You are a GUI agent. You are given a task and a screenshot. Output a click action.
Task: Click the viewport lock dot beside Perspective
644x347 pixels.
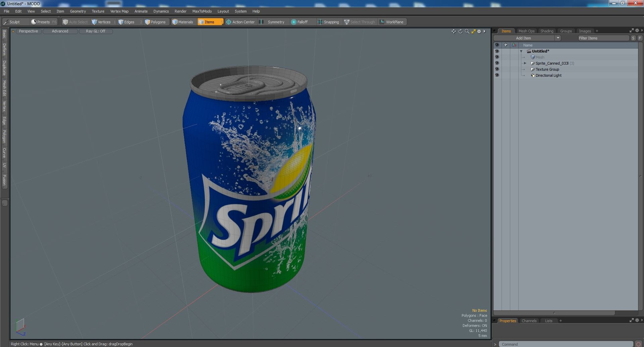pos(13,31)
